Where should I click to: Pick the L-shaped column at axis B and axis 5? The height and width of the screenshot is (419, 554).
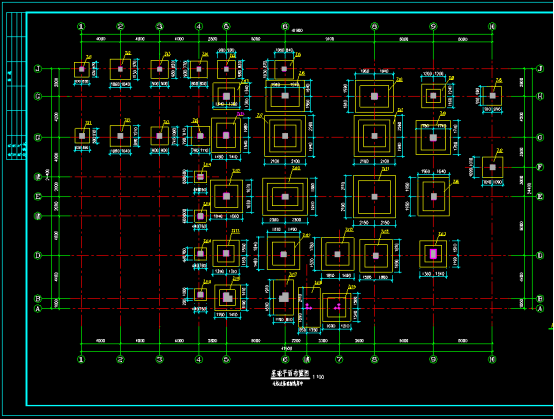tap(228, 297)
